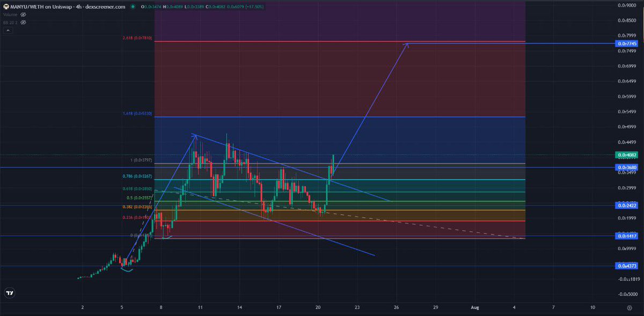Open the TradingView logo menu
Screen dimensions: 644x316
pos(11,293)
